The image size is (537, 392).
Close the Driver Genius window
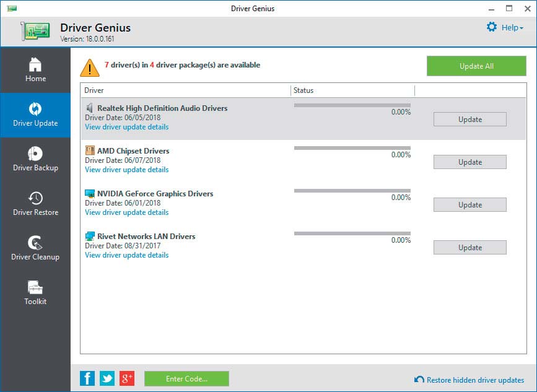tap(528, 9)
